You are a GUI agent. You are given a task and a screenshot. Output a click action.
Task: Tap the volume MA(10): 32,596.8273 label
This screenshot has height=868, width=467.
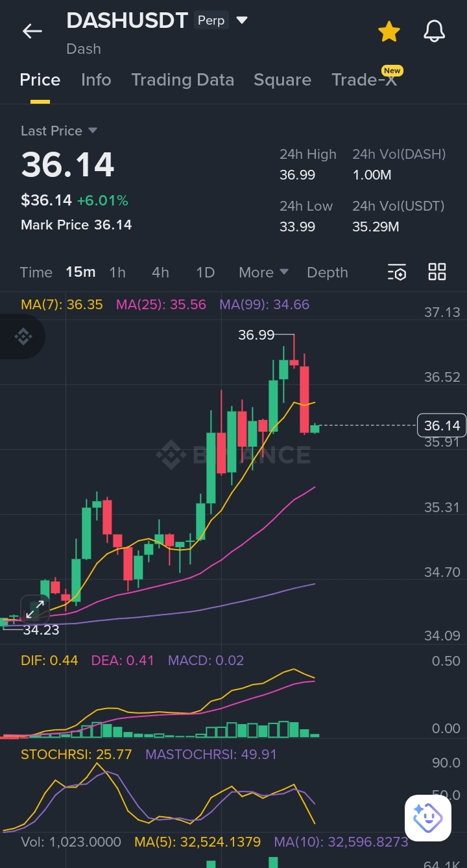pos(341,842)
